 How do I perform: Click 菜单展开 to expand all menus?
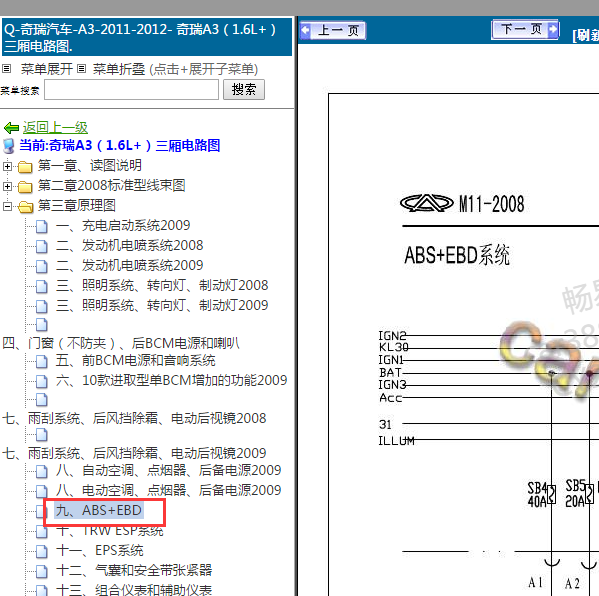47,69
